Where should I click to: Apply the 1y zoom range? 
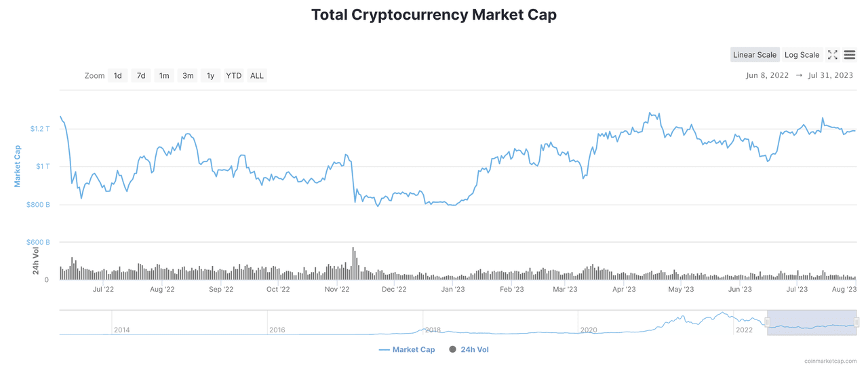coord(210,76)
